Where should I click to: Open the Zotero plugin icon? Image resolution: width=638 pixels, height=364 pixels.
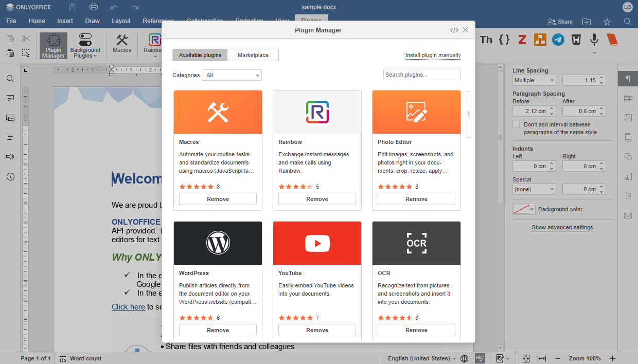click(522, 39)
